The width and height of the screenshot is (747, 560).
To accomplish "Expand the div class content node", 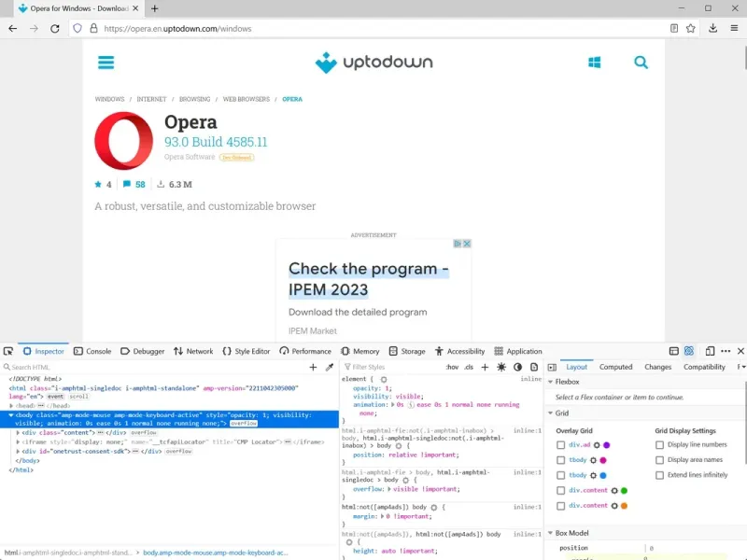I will coord(18,433).
